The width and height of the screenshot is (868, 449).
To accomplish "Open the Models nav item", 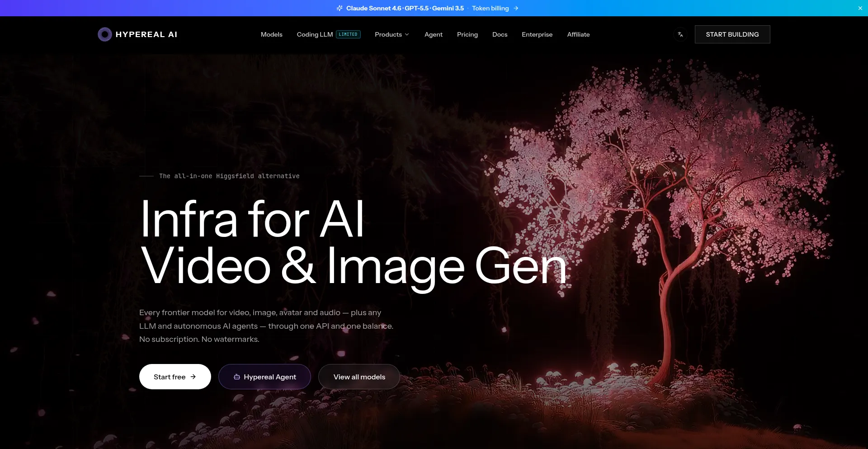I will coord(271,34).
